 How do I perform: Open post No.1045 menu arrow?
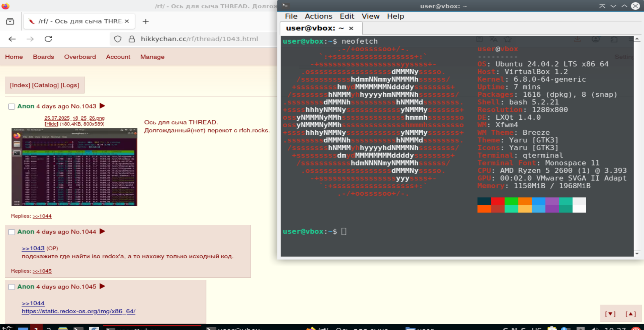click(102, 286)
